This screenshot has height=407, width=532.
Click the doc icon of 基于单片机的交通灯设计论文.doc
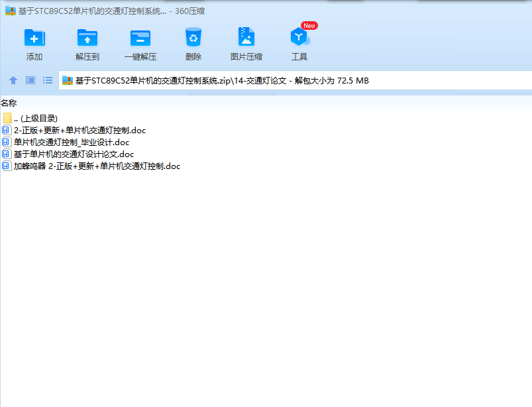(x=7, y=154)
